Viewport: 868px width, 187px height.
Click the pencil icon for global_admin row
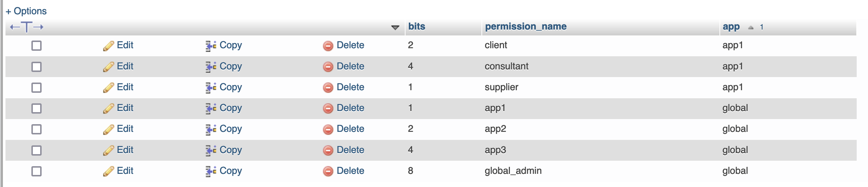click(x=108, y=171)
